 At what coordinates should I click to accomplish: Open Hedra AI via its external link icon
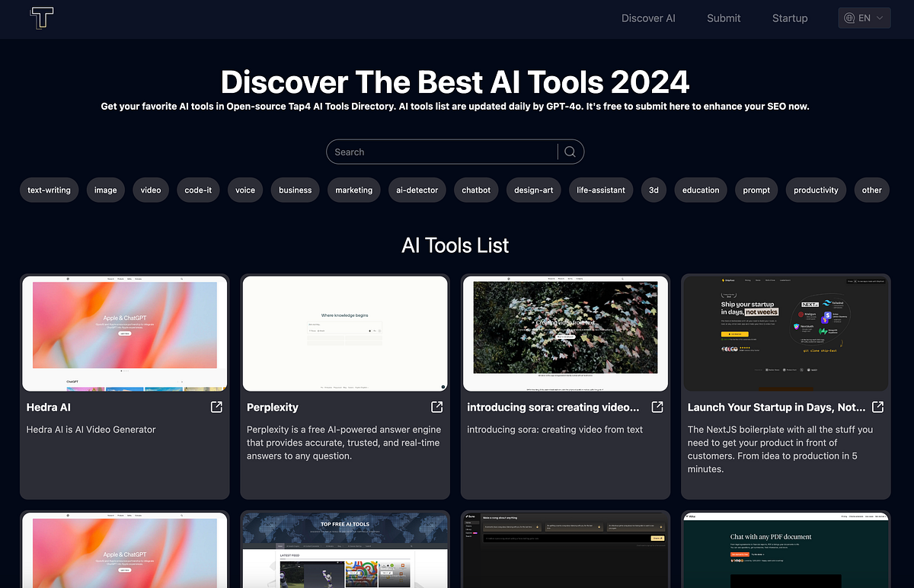coord(216,407)
